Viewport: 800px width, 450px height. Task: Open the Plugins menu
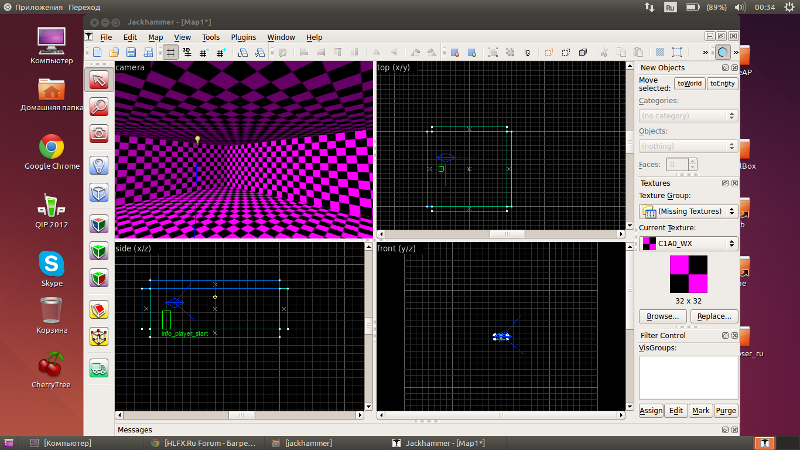point(243,37)
